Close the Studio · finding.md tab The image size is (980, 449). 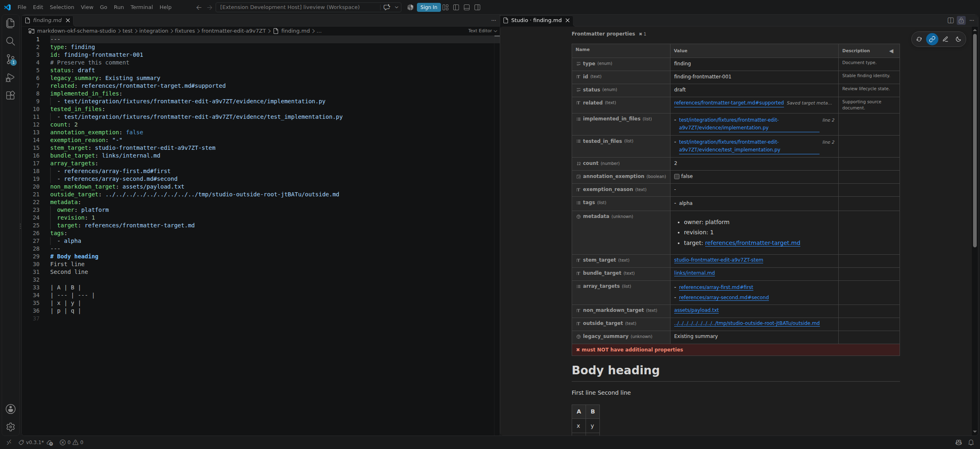pyautogui.click(x=568, y=20)
